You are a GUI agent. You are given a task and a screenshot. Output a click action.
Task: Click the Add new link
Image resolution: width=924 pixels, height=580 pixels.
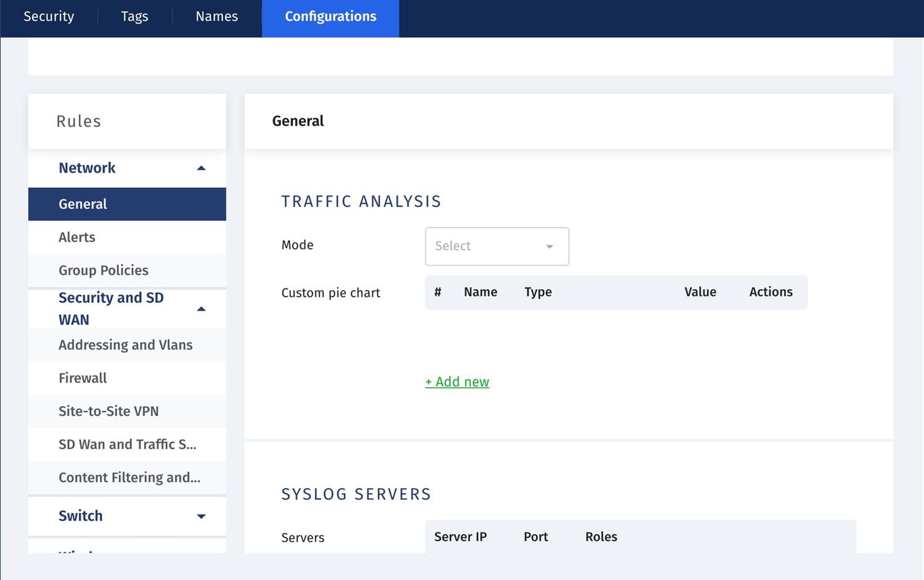pyautogui.click(x=456, y=382)
